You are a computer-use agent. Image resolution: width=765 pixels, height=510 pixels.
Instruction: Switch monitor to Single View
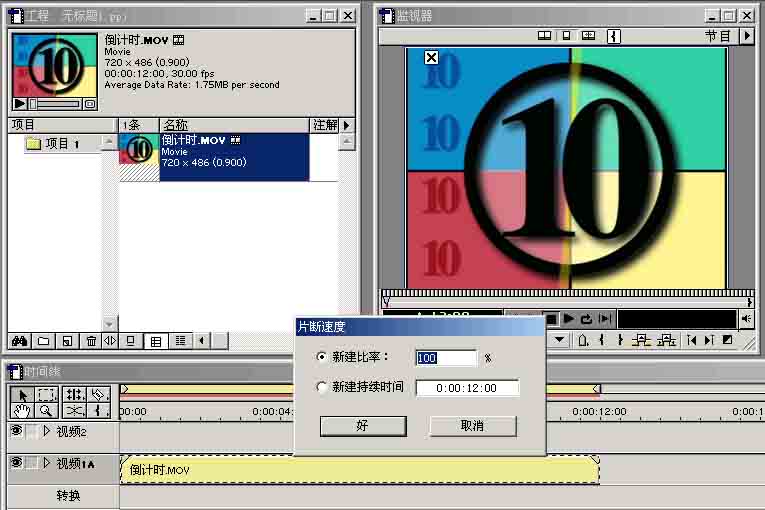point(566,36)
